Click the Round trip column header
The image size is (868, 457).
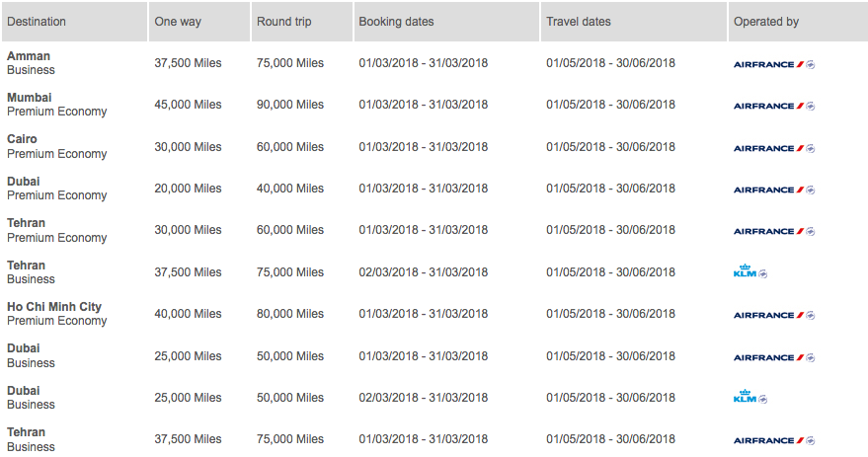tap(284, 22)
